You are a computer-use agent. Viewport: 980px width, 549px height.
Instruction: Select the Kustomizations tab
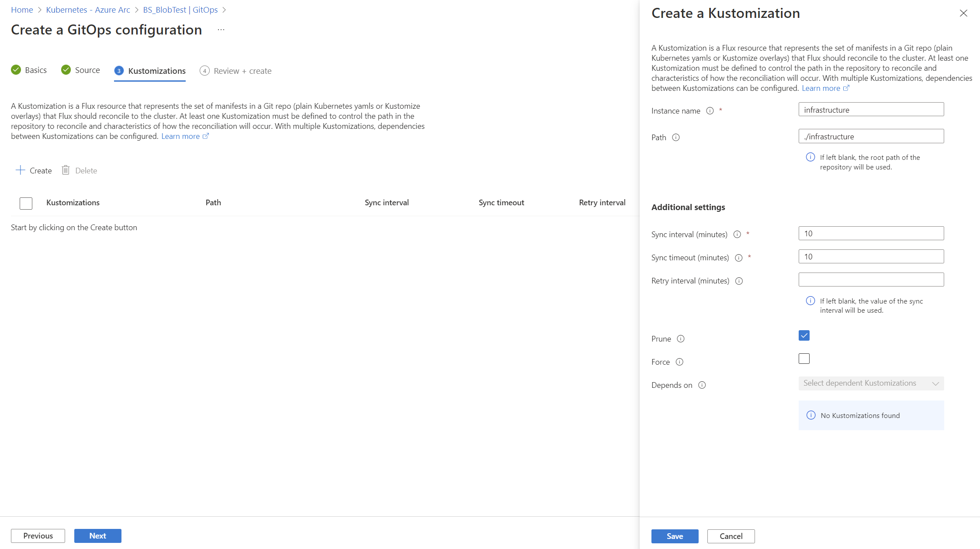pyautogui.click(x=150, y=71)
